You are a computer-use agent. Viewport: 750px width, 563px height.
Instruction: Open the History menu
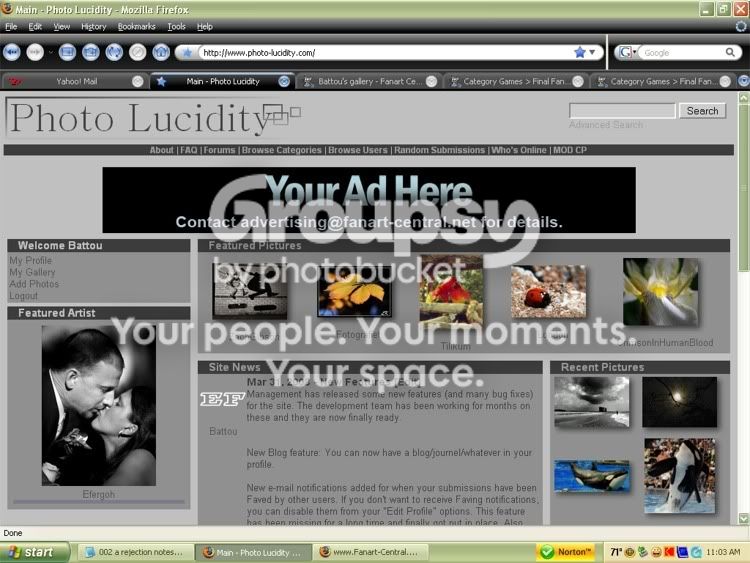93,27
